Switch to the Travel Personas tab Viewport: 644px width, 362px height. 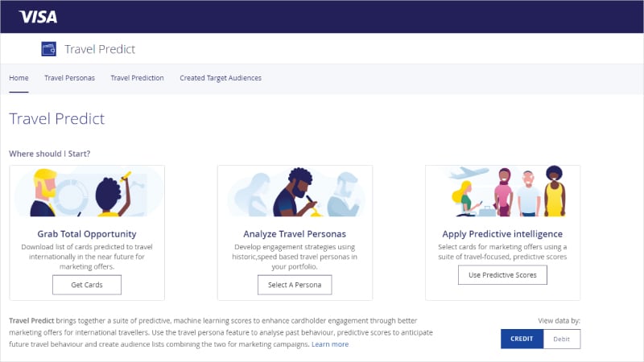click(x=69, y=78)
